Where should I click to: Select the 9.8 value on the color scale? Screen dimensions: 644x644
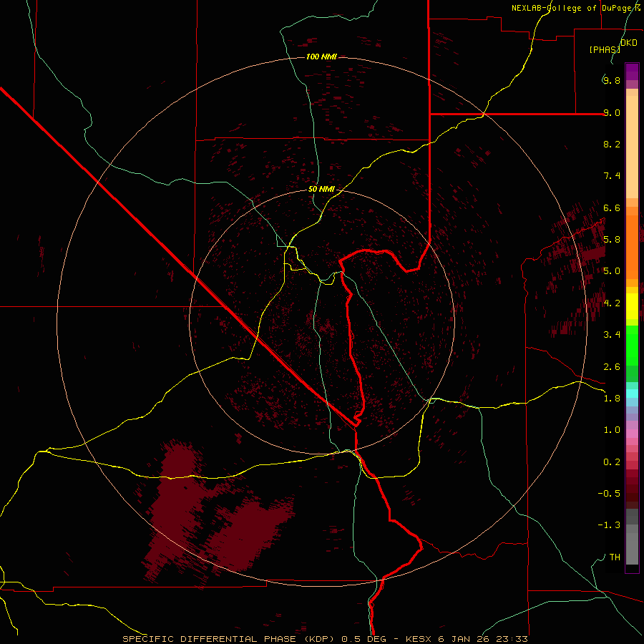[612, 80]
